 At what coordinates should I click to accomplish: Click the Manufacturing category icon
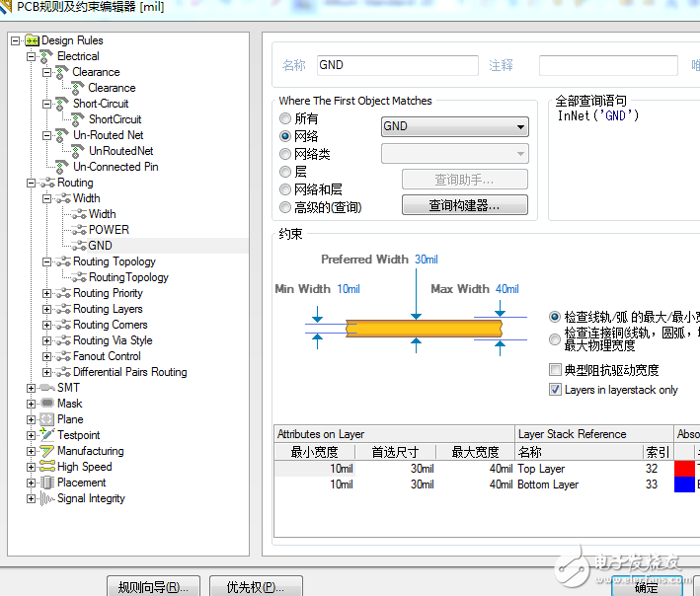pyautogui.click(x=46, y=451)
